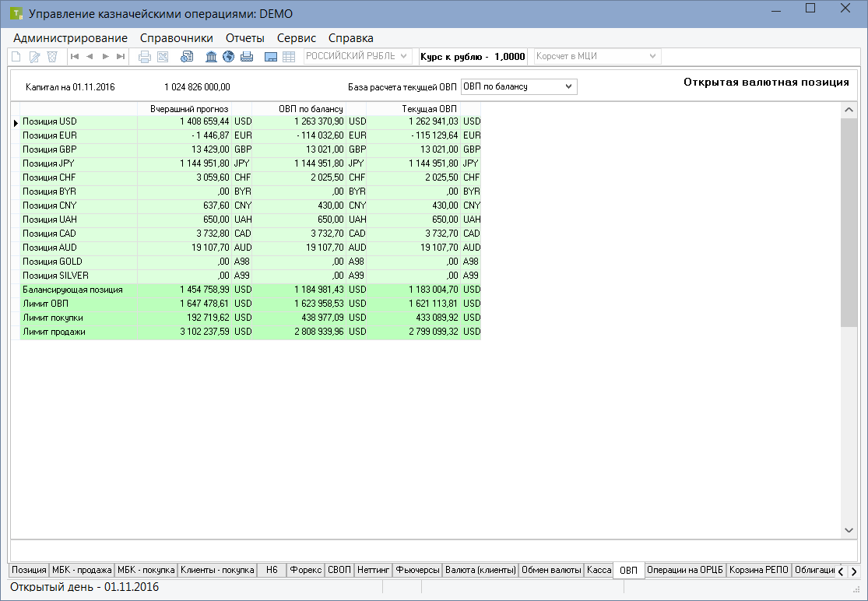868x601 pixels.
Task: Click the capital value 1 024 826 000,00
Action: pos(197,87)
